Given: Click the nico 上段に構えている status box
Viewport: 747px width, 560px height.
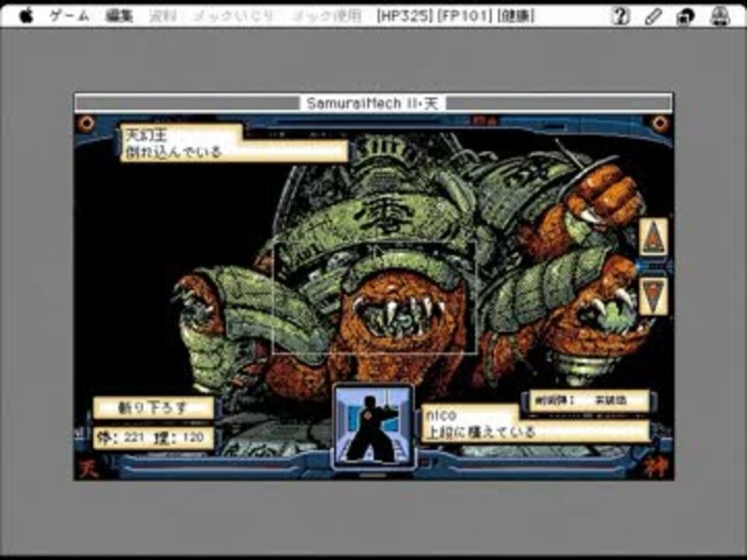Looking at the screenshot, I should coord(535,425).
